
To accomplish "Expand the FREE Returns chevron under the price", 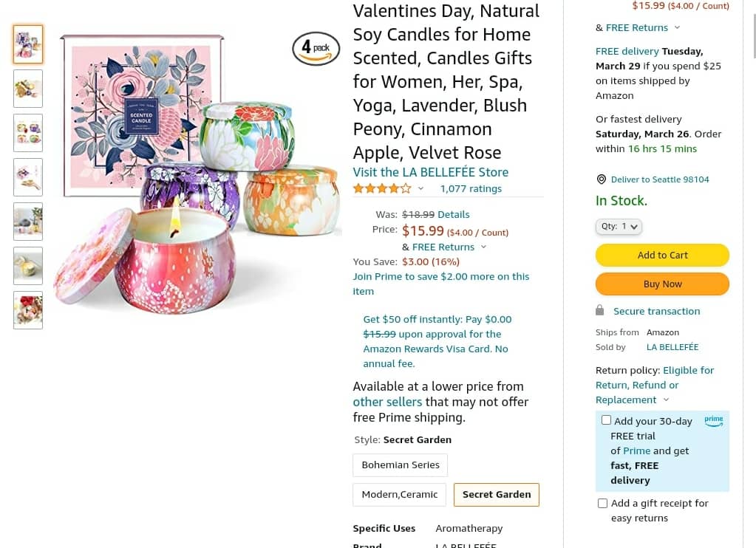I will pyautogui.click(x=483, y=247).
